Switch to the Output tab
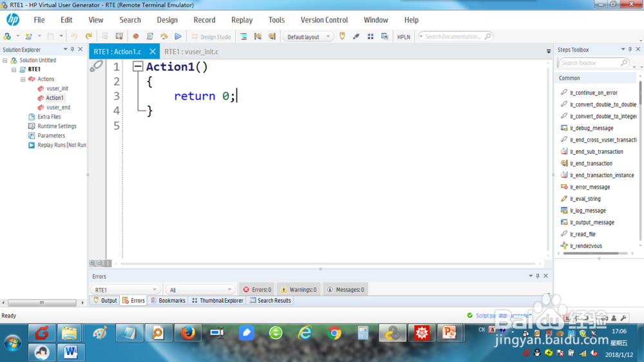Viewport: 644px width, 362px height. 105,301
